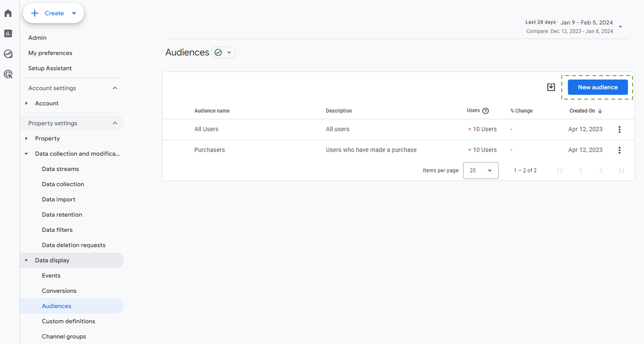Go to Data deletion requests
Image resolution: width=644 pixels, height=344 pixels.
coord(73,245)
